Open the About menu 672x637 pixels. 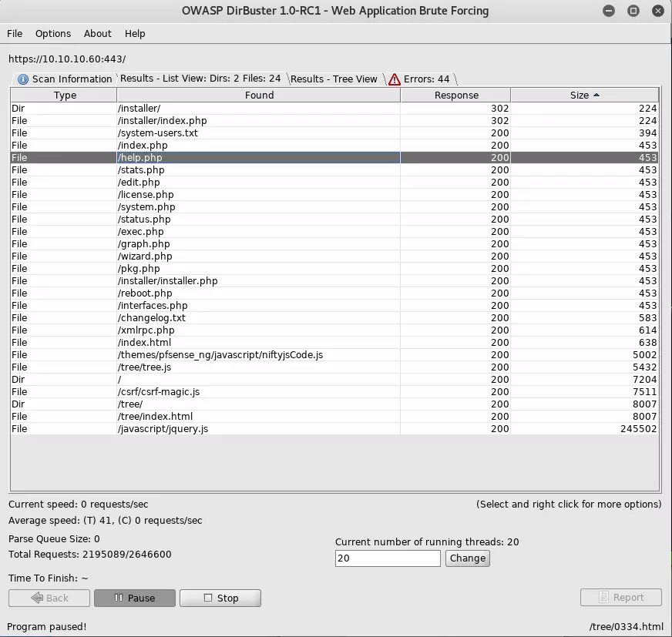98,34
